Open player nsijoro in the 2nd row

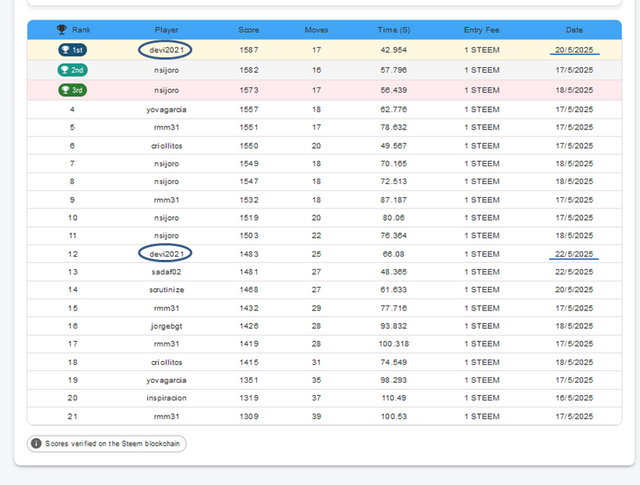tap(167, 70)
